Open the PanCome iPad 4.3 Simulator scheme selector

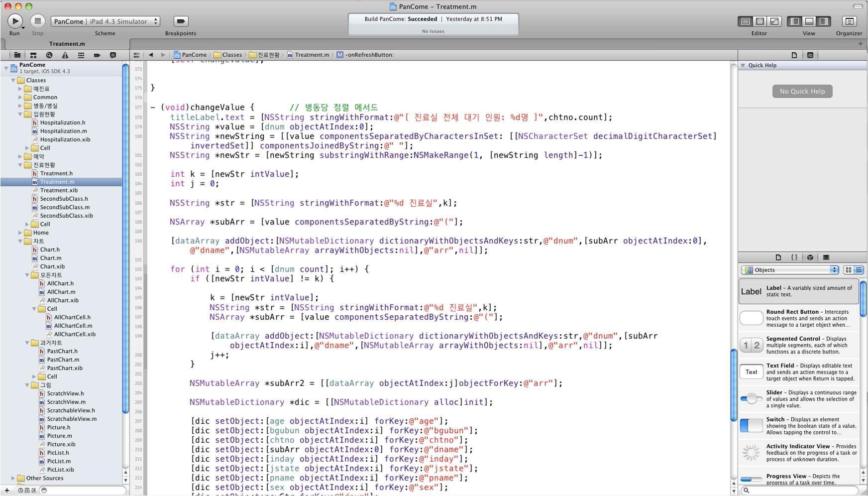click(x=106, y=21)
